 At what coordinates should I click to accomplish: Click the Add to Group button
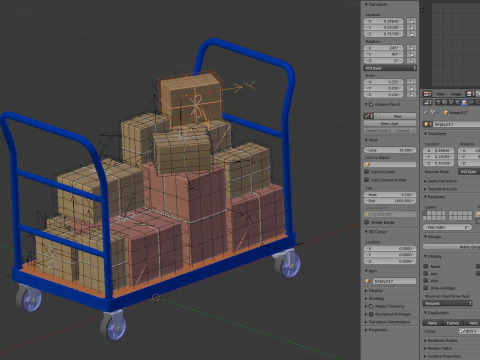click(451, 247)
